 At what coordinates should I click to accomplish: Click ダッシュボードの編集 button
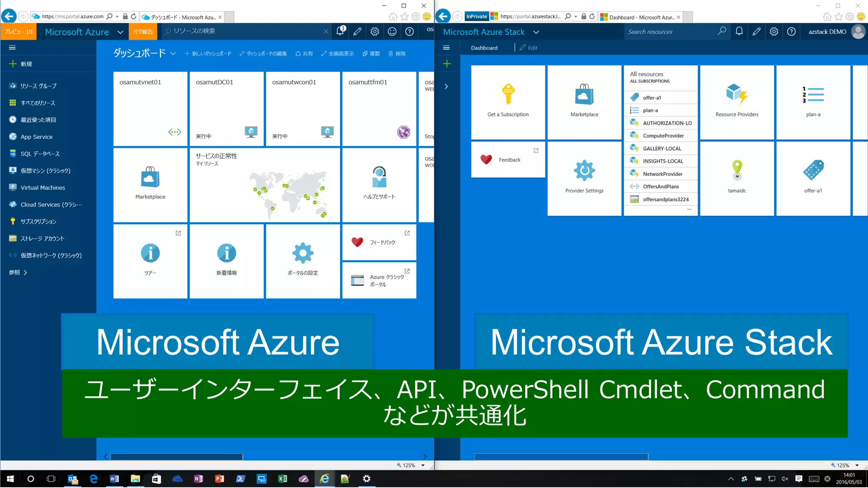pos(263,53)
